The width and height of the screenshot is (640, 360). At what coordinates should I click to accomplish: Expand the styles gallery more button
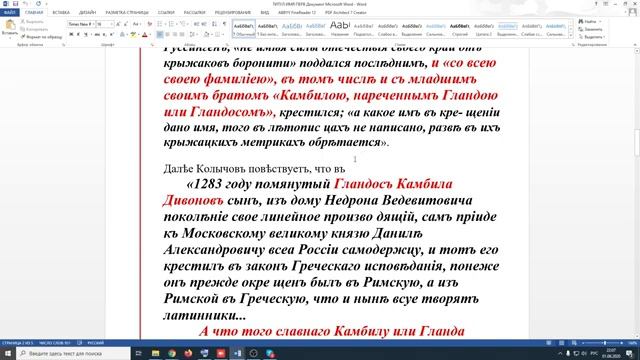click(571, 36)
